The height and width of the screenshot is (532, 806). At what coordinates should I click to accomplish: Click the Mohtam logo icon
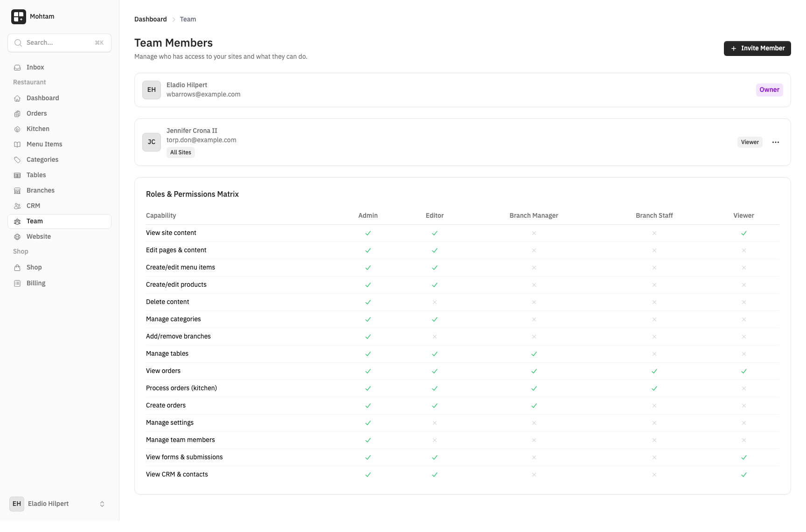pos(19,17)
